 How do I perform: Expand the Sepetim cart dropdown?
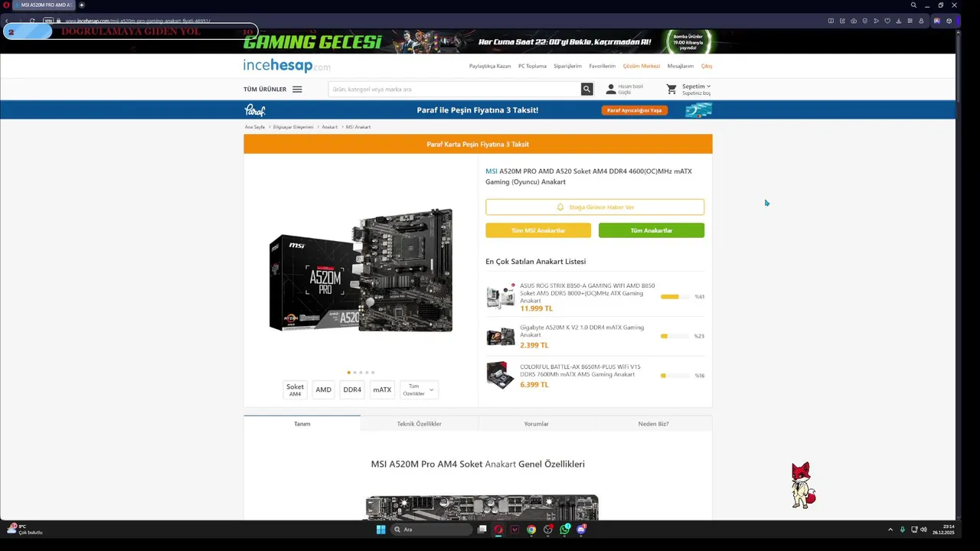(696, 86)
